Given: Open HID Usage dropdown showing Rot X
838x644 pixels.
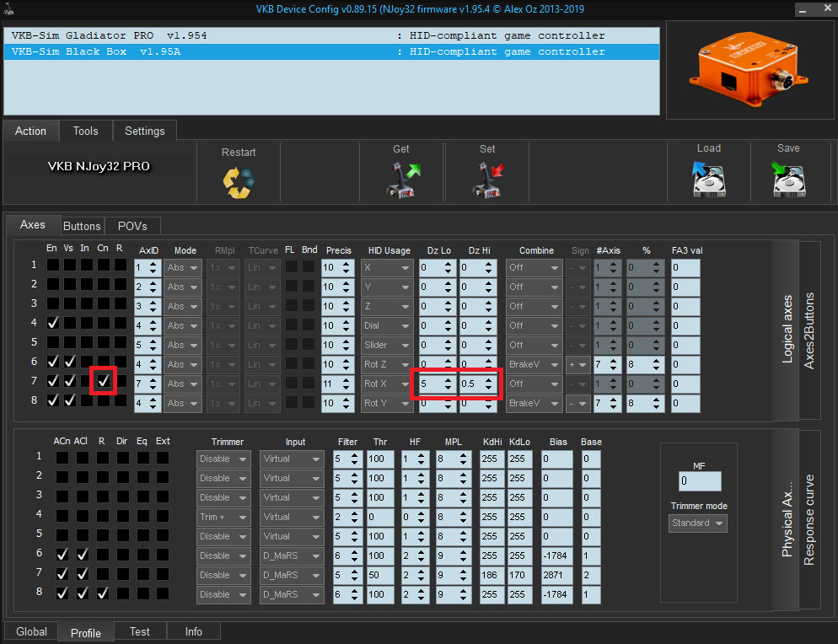Looking at the screenshot, I should [x=386, y=384].
